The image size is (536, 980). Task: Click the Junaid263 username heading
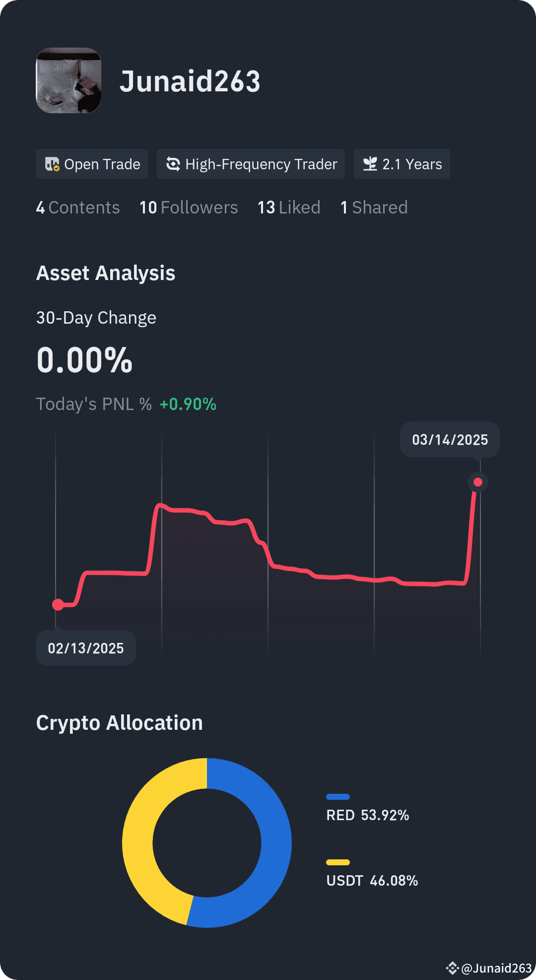click(x=190, y=81)
